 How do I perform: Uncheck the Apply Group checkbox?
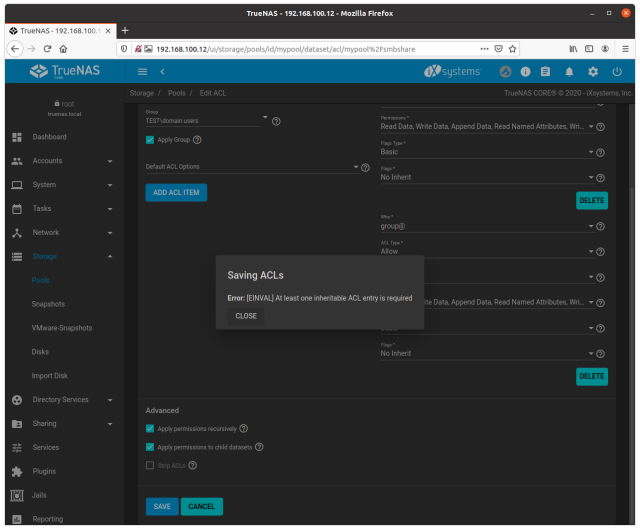pyautogui.click(x=150, y=140)
